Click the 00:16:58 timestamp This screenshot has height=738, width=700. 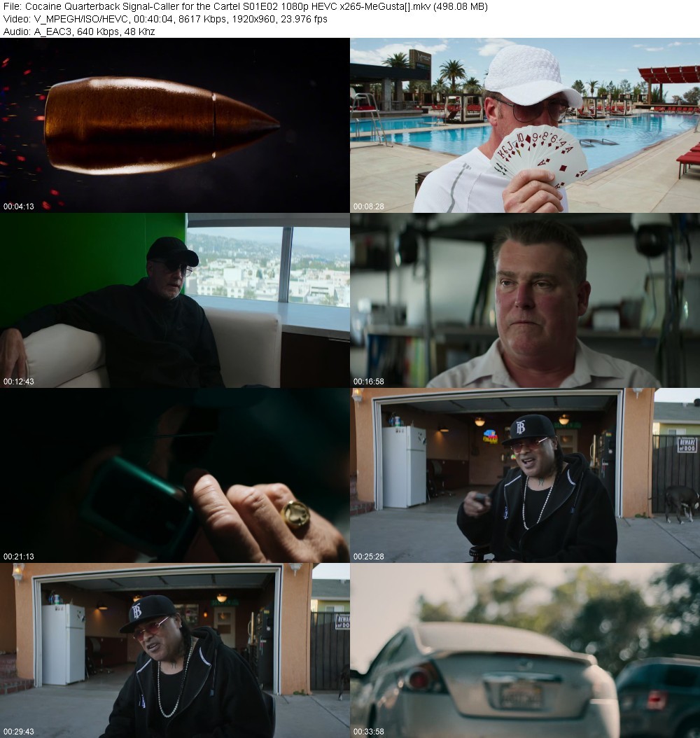point(369,381)
